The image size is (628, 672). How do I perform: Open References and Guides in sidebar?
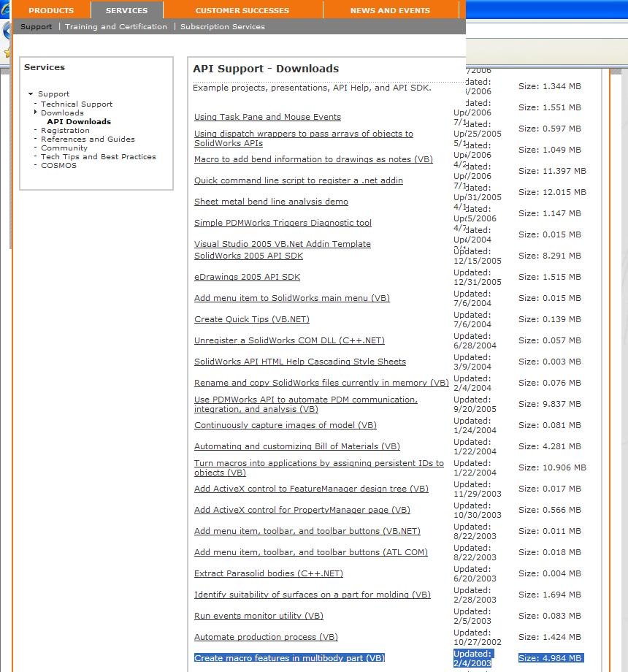(x=88, y=140)
